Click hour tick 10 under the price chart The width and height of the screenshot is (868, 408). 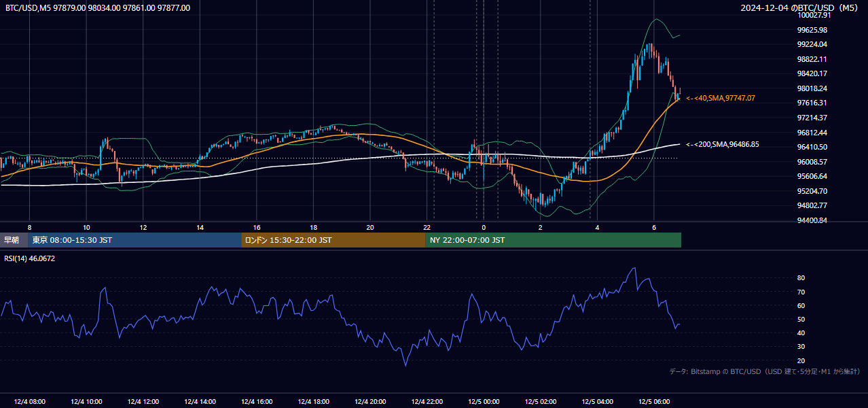pos(86,227)
